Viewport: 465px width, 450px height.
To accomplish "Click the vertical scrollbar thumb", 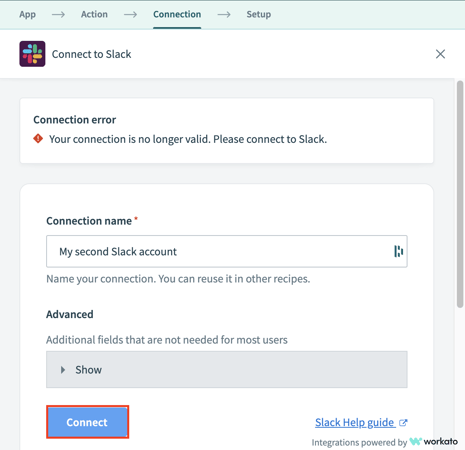I will pyautogui.click(x=460, y=194).
